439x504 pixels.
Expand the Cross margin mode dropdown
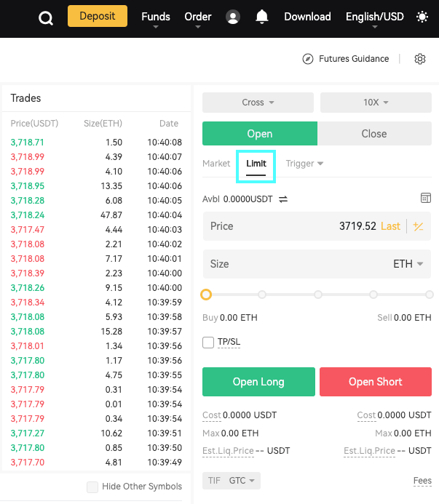pos(258,103)
